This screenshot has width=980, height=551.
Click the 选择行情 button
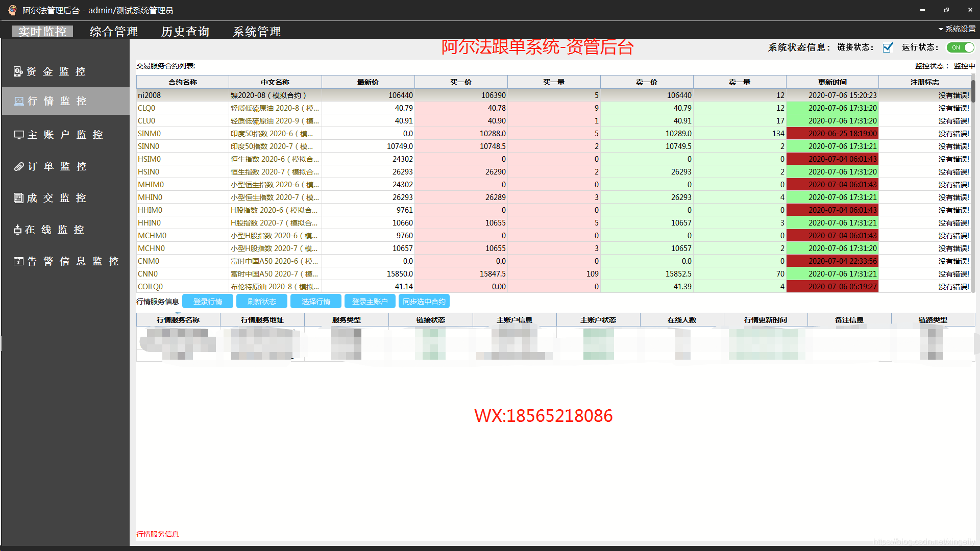tap(316, 302)
